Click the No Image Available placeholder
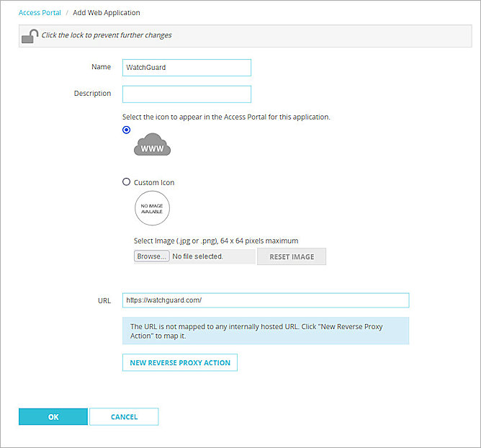Image resolution: width=481 pixels, height=448 pixels. pyautogui.click(x=152, y=208)
